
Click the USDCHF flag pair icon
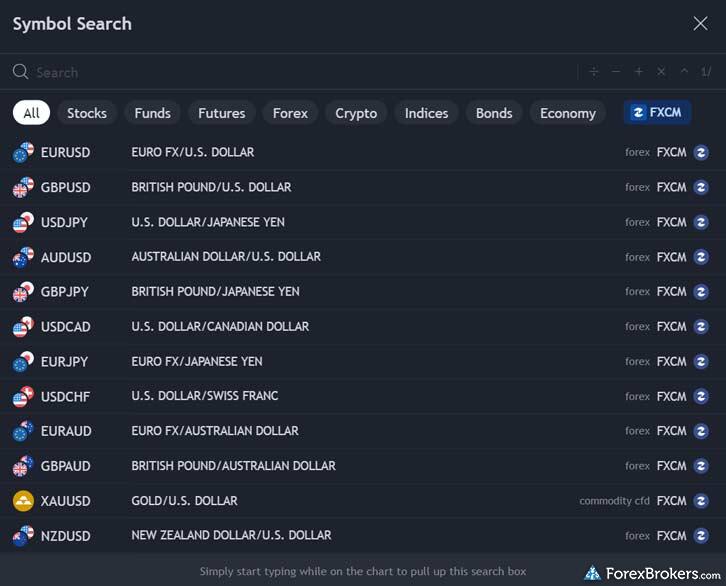[x=23, y=396]
